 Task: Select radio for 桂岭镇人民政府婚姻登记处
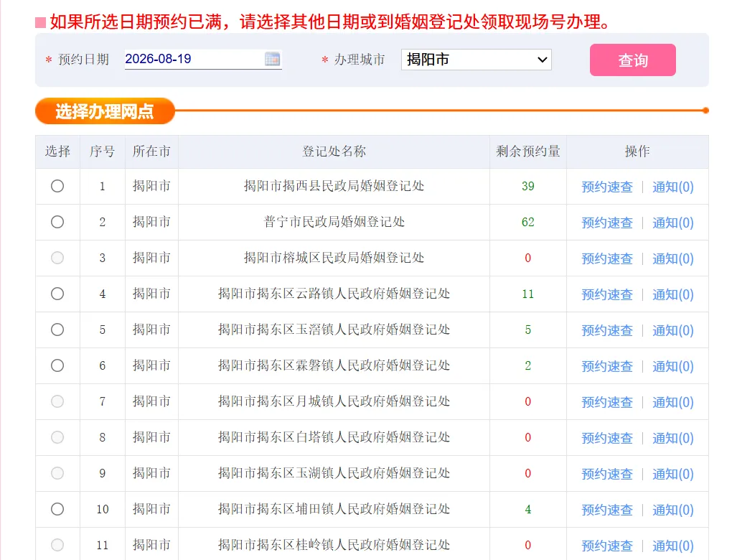[x=57, y=545]
